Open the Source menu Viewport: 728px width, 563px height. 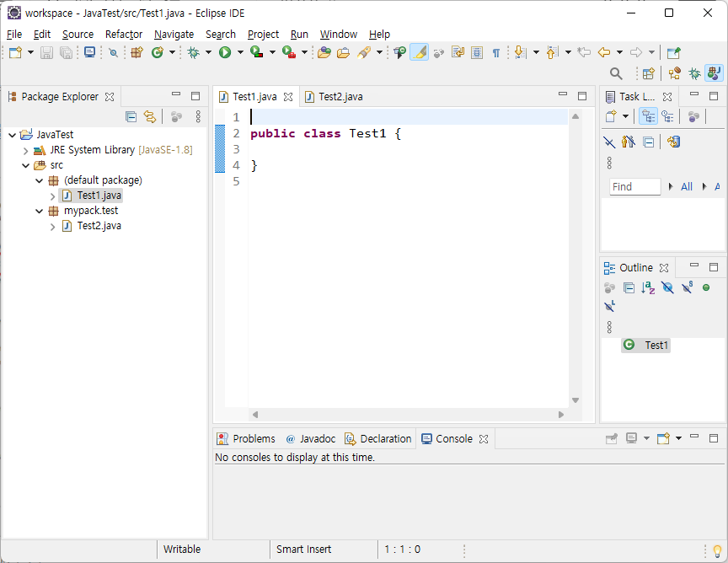(78, 35)
